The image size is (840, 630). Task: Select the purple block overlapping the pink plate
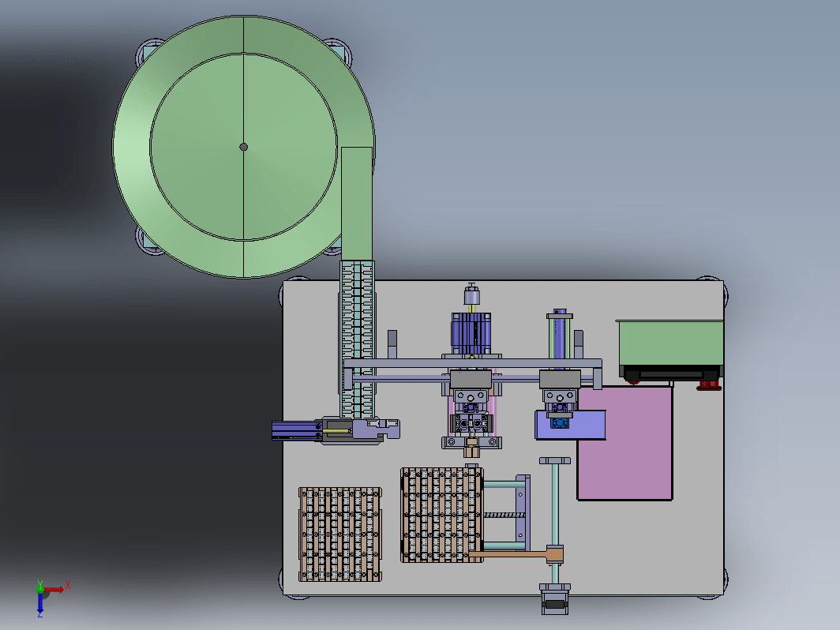click(x=571, y=425)
